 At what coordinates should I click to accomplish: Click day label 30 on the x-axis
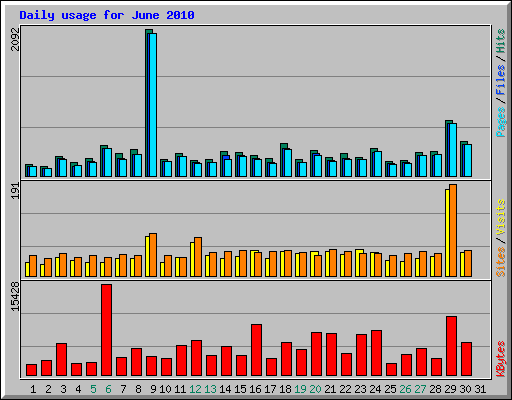coord(465,389)
